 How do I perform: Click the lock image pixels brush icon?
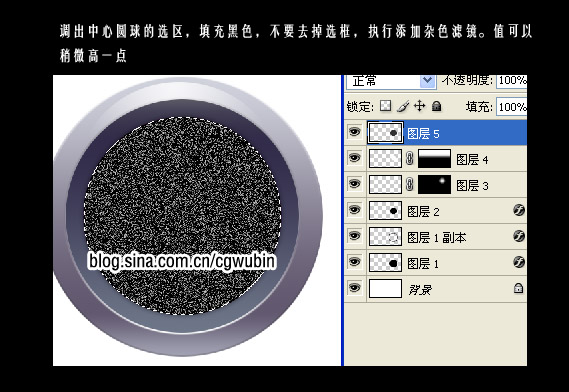pos(402,106)
